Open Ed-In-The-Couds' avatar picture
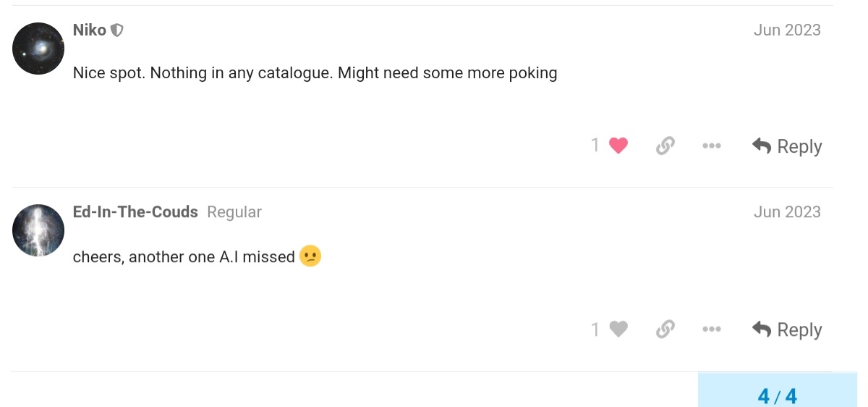868x407 pixels. pyautogui.click(x=38, y=230)
